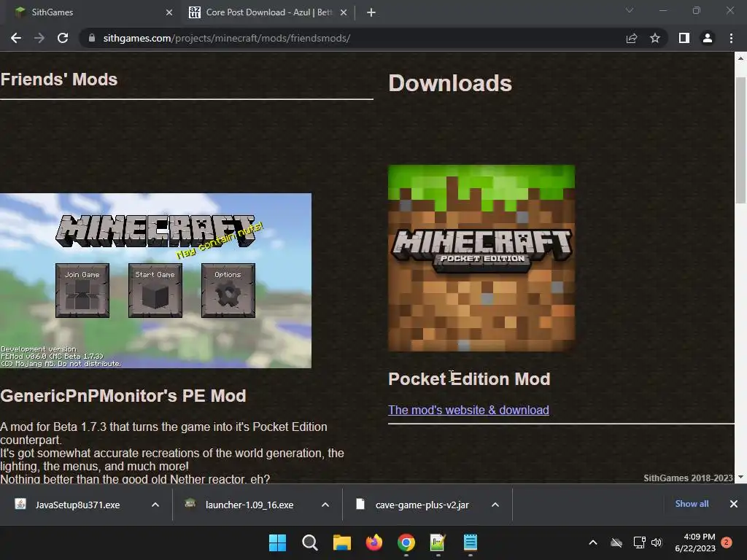Open Windows taskbar search
Viewport: 747px width, 560px height.
pos(309,542)
